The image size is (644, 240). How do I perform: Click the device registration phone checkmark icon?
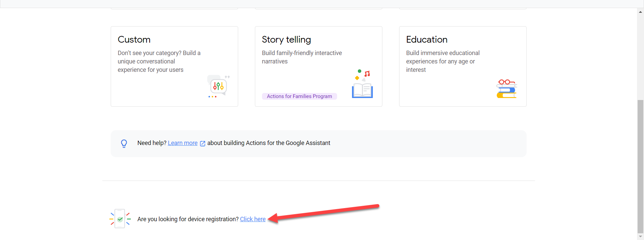(x=120, y=219)
